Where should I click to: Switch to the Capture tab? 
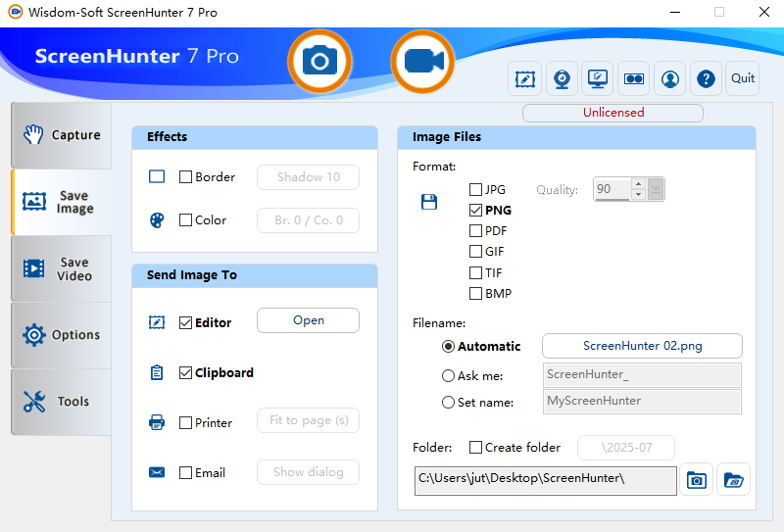click(62, 135)
